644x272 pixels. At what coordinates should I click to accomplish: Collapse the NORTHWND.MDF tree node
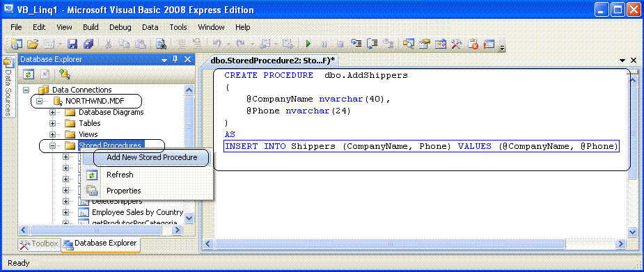pyautogui.click(x=39, y=100)
